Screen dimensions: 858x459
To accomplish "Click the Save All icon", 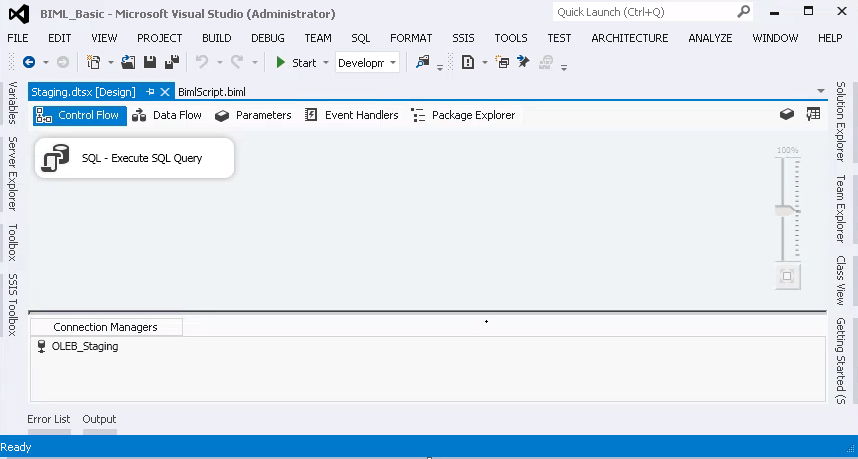I will (x=172, y=62).
